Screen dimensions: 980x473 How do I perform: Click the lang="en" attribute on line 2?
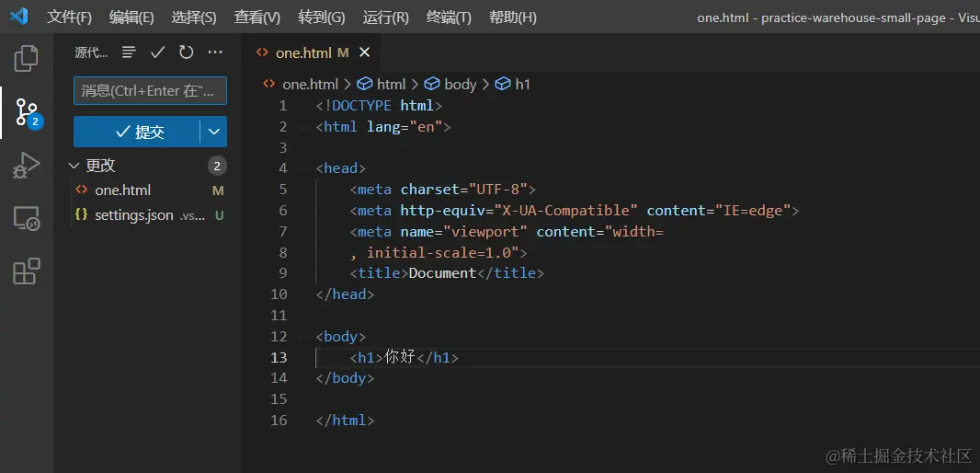405,127
